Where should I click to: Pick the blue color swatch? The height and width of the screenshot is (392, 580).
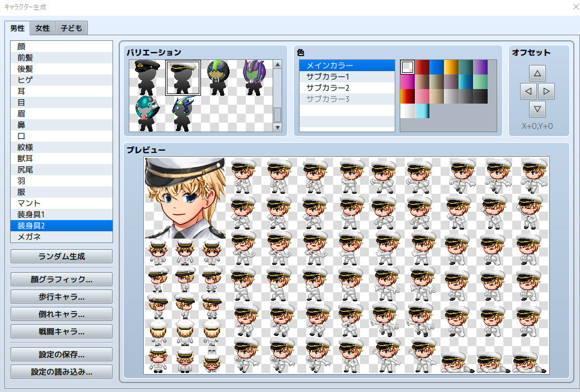pyautogui.click(x=437, y=67)
